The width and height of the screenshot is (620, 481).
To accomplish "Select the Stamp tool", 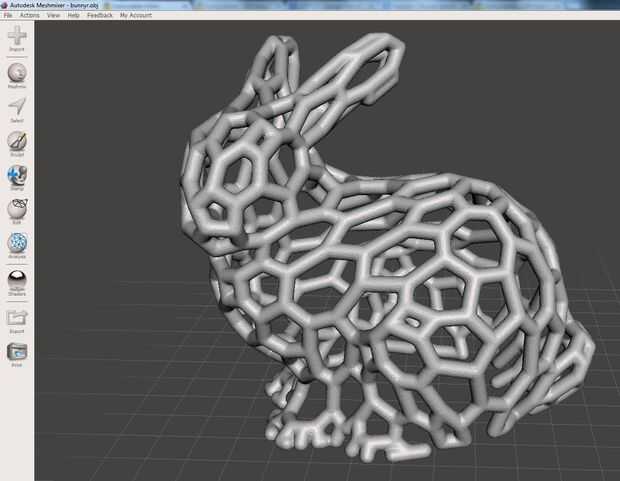I will 17,178.
